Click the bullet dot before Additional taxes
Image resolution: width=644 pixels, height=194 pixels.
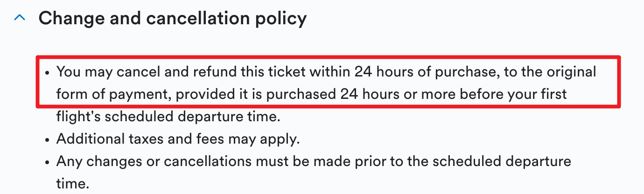click(x=48, y=139)
